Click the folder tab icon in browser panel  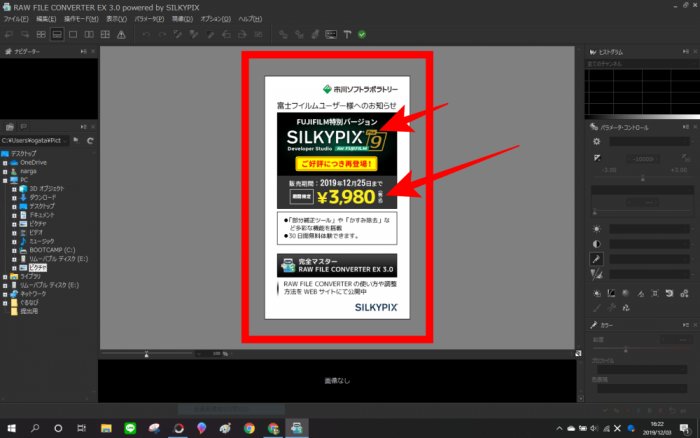(10, 127)
